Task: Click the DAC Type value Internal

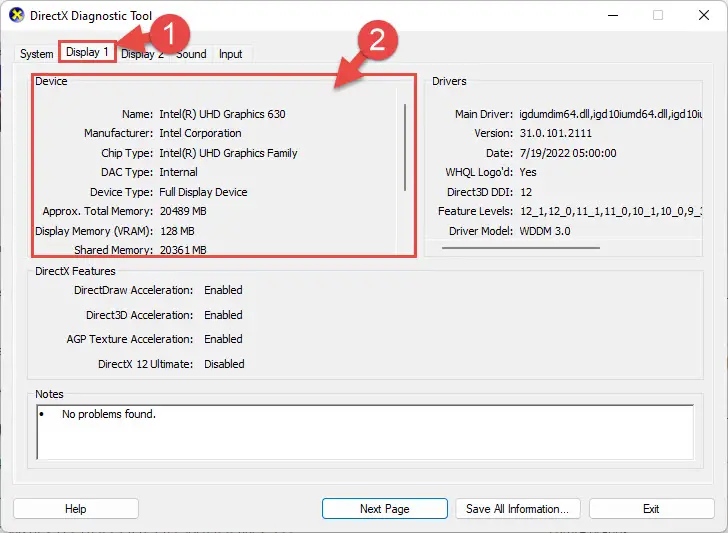Action: pos(178,172)
